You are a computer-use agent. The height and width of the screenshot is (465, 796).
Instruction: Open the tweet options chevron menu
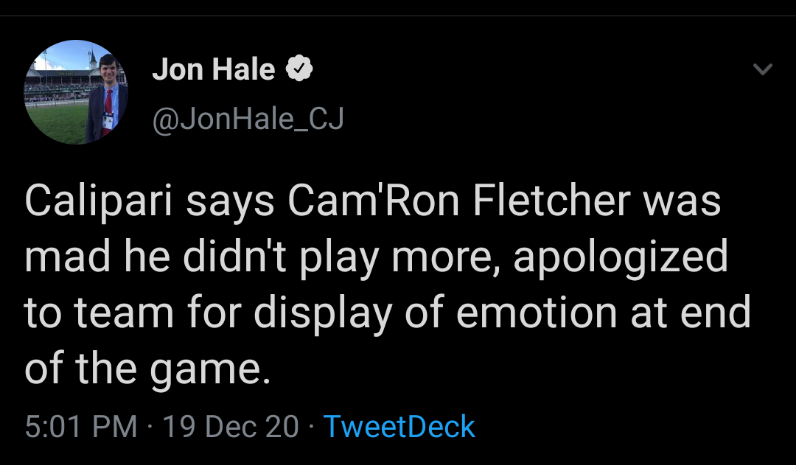click(762, 70)
